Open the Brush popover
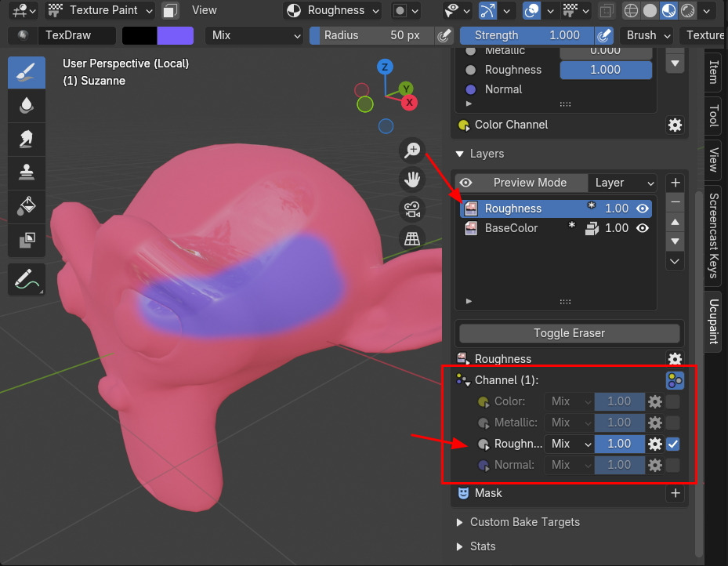Image resolution: width=728 pixels, height=566 pixels. click(x=648, y=35)
